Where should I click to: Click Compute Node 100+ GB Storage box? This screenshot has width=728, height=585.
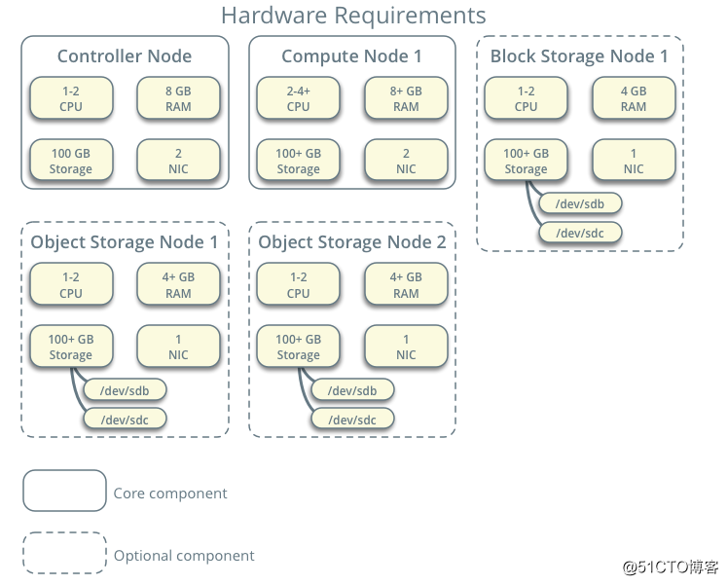(299, 161)
